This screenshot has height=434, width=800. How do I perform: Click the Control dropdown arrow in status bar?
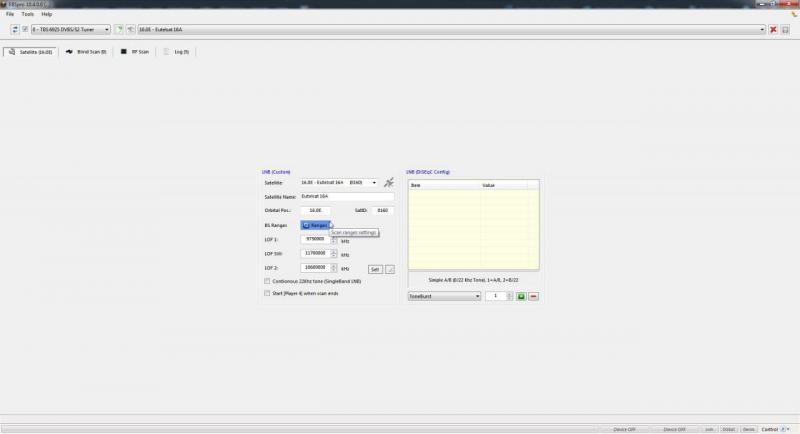pyautogui.click(x=789, y=430)
